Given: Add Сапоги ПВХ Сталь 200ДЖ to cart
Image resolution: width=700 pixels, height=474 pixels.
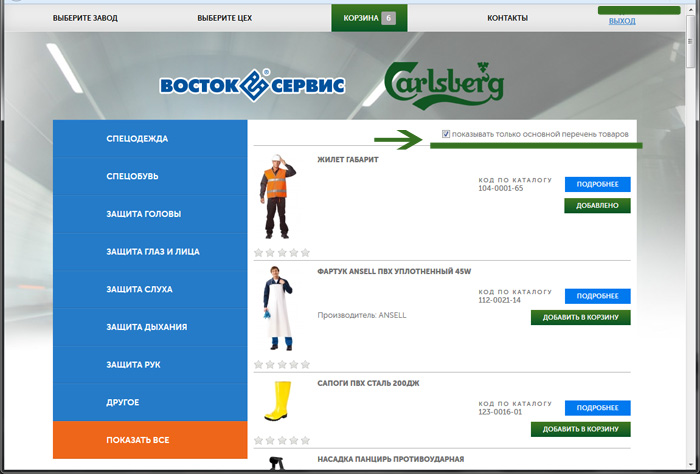Looking at the screenshot, I should pyautogui.click(x=580, y=429).
